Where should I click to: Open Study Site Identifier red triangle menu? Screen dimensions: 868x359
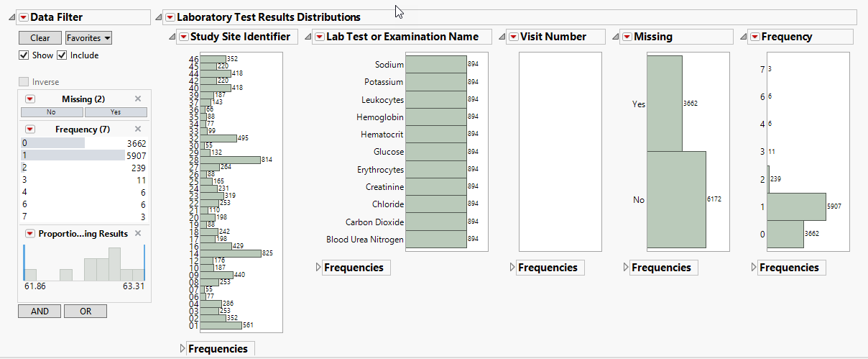(183, 37)
